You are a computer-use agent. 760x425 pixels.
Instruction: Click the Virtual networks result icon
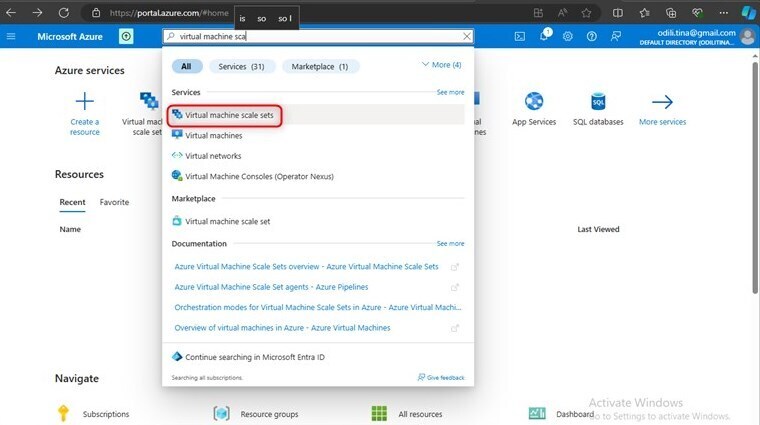click(177, 156)
